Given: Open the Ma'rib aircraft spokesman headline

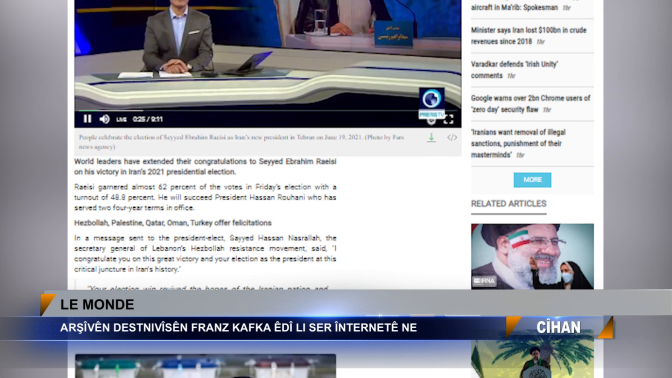Looking at the screenshot, I should pyautogui.click(x=514, y=7).
